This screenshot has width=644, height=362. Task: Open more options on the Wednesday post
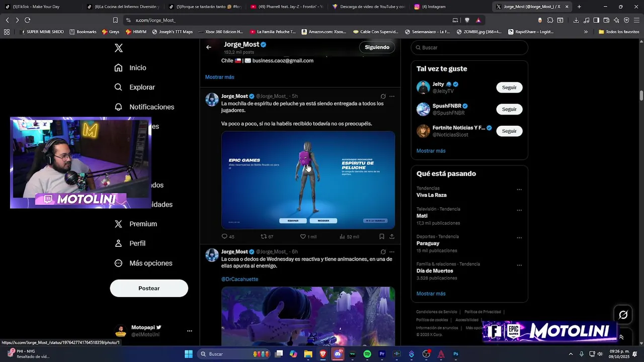392,252
